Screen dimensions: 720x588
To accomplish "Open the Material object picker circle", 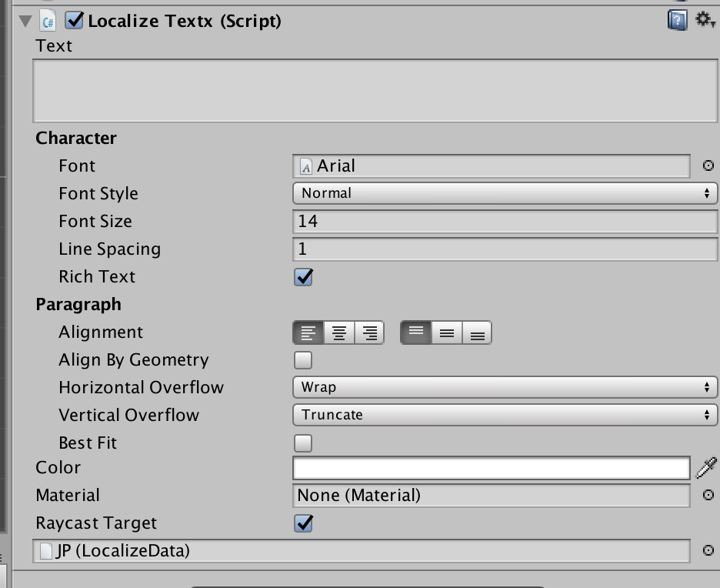I will point(708,495).
